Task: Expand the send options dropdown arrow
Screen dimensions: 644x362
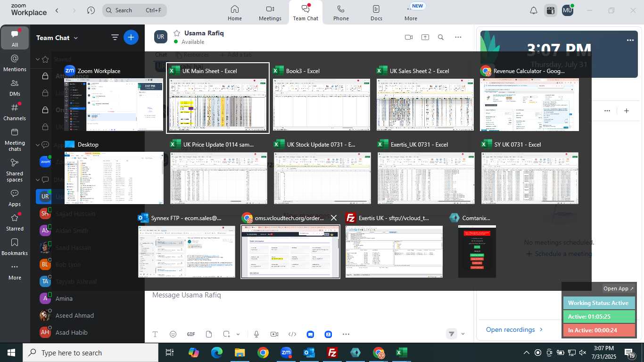Action: click(462, 334)
